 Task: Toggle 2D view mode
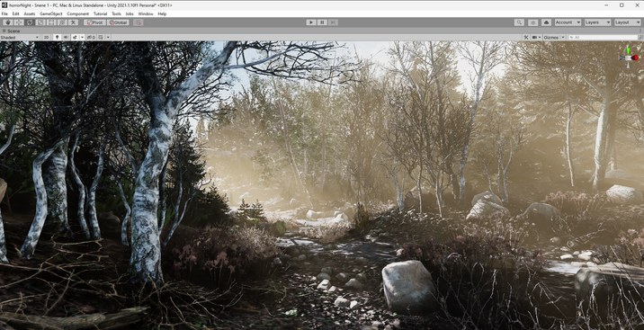[47, 38]
